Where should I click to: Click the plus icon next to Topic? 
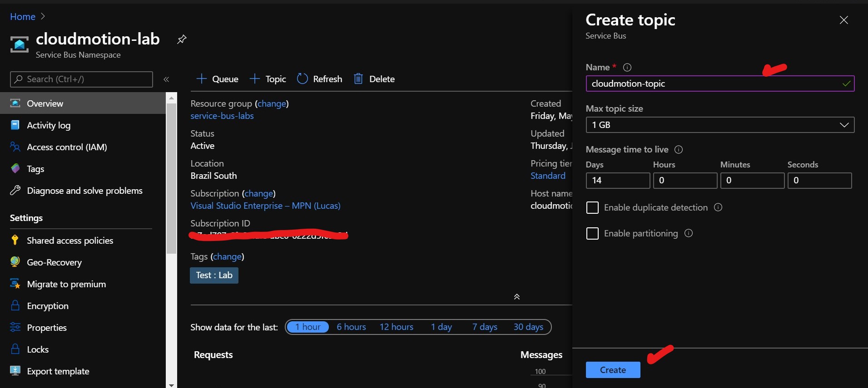[x=254, y=79]
